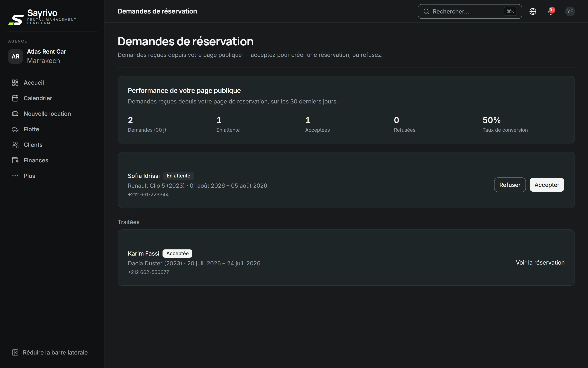The image size is (588, 368).
Task: Click the Calendrier calendar icon
Action: pyautogui.click(x=15, y=98)
